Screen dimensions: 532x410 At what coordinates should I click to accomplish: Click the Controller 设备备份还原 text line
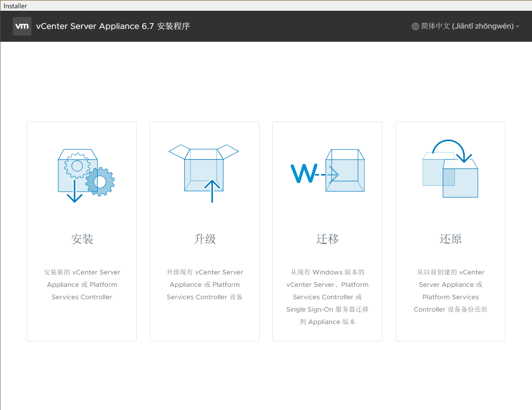[451, 309]
